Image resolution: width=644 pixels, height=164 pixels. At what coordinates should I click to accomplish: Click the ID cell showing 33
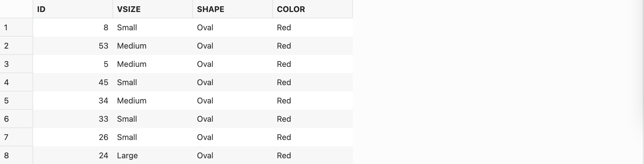click(73, 119)
